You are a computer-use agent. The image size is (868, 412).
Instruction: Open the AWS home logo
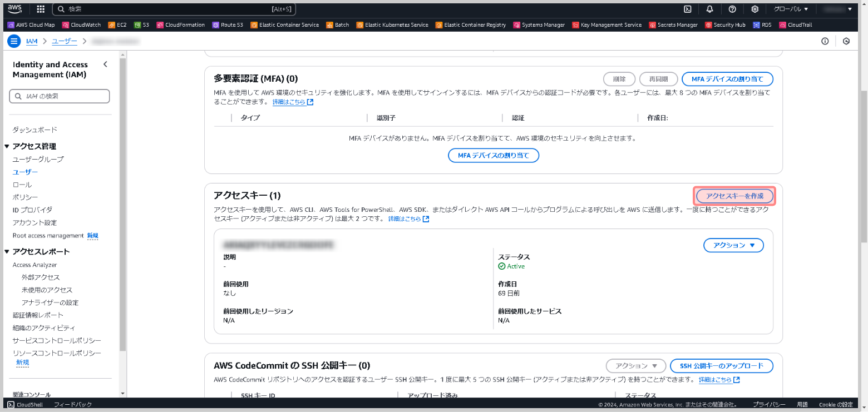14,9
